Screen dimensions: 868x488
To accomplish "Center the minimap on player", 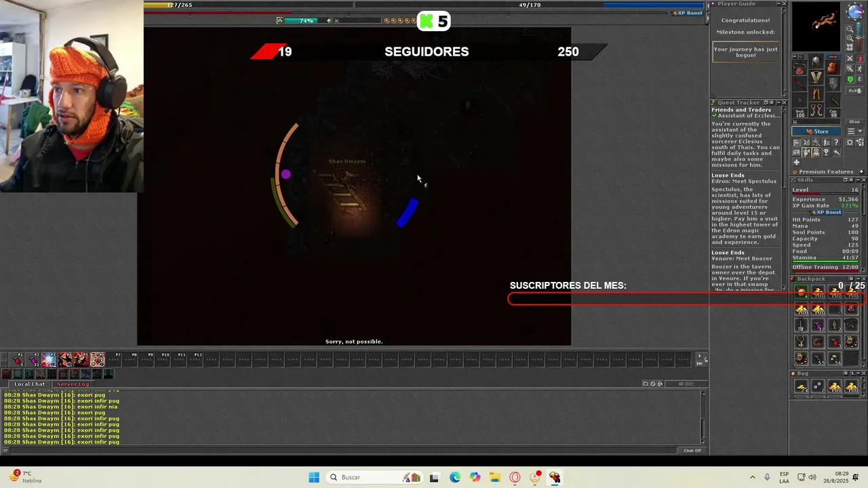I will (x=850, y=47).
